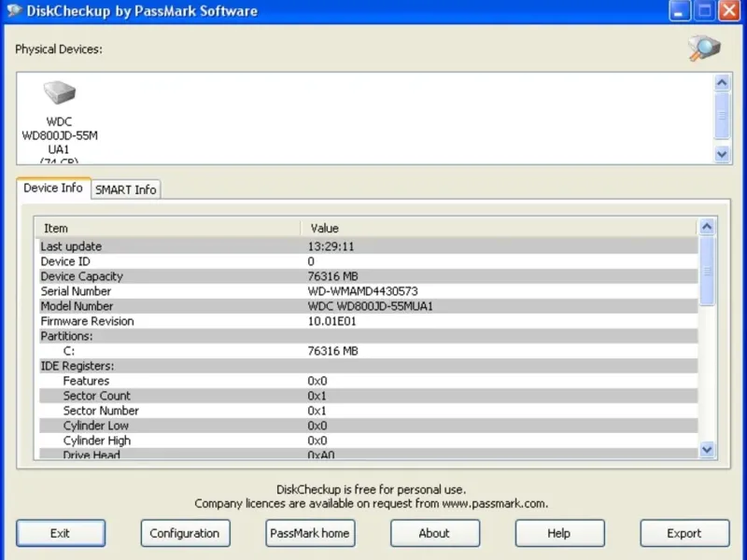Select the Cylinder High row
Viewport: 747px width, 560px height.
click(x=368, y=441)
